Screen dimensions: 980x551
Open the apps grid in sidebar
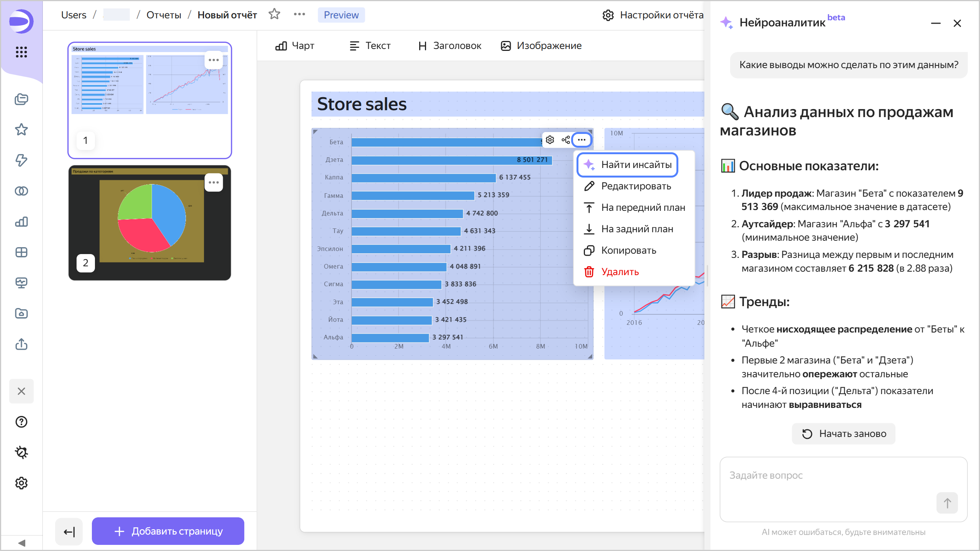(21, 52)
